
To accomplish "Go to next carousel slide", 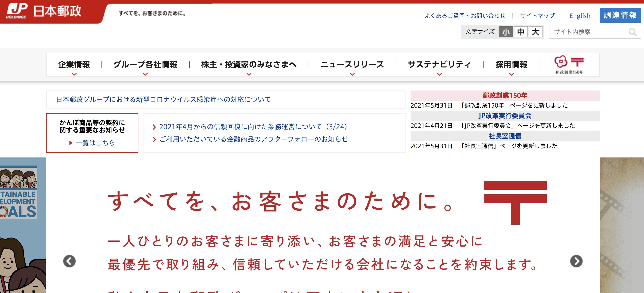I will point(576,261).
